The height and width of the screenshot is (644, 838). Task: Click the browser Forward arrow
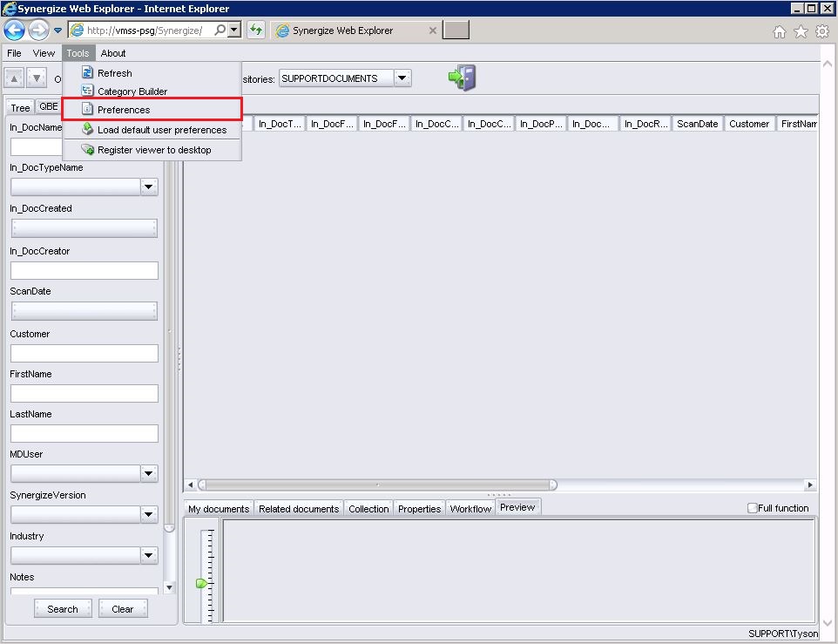(38, 30)
